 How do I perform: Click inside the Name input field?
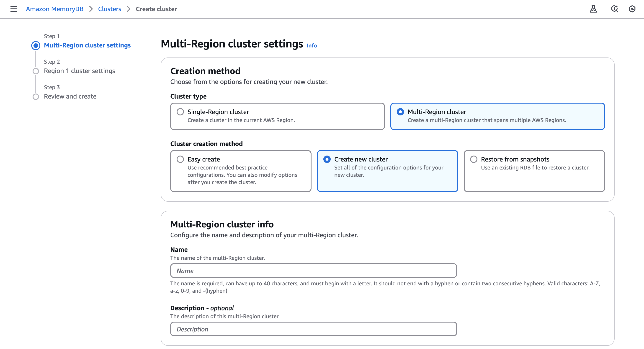[313, 271]
